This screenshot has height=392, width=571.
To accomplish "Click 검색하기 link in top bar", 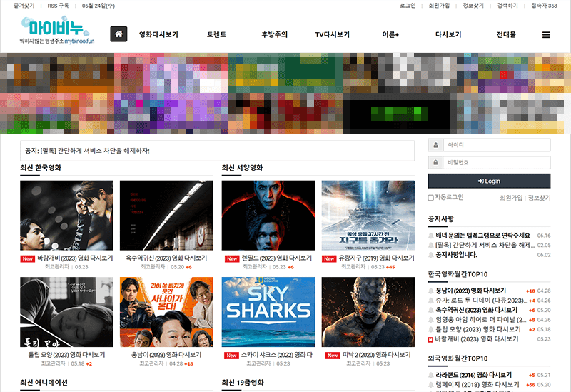I will [507, 6].
